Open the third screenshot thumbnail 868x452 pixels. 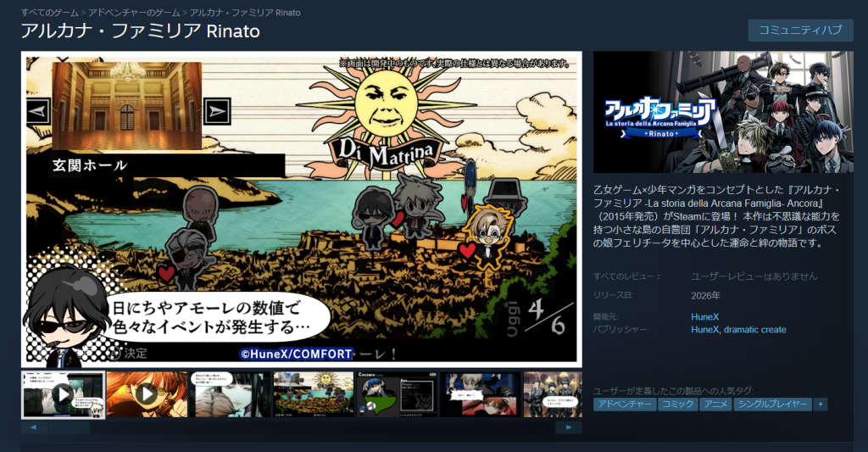click(229, 394)
